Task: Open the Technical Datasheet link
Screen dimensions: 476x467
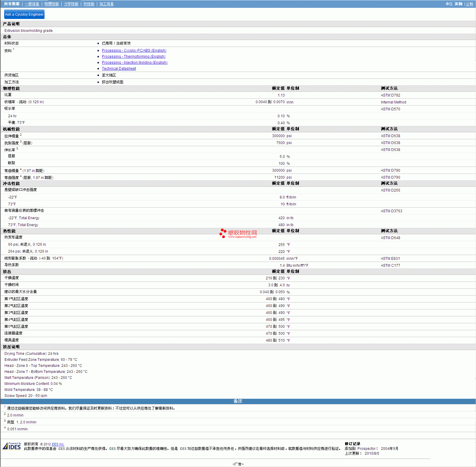Action: [x=119, y=69]
